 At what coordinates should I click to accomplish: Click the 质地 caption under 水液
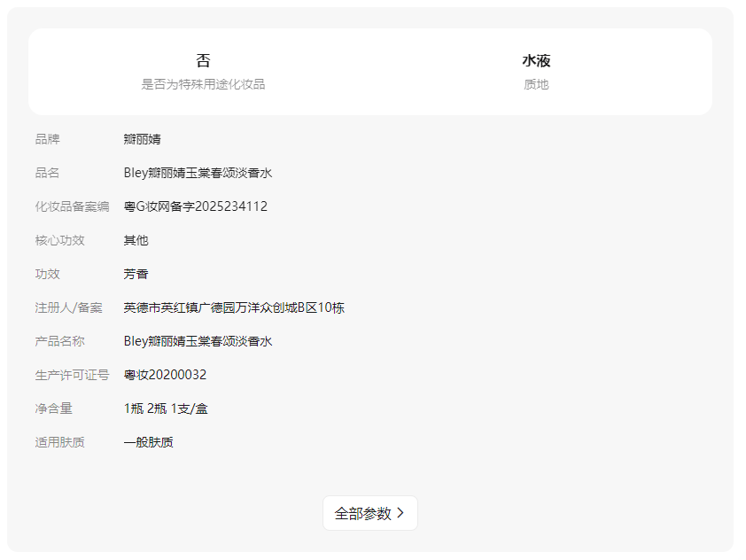(x=536, y=84)
